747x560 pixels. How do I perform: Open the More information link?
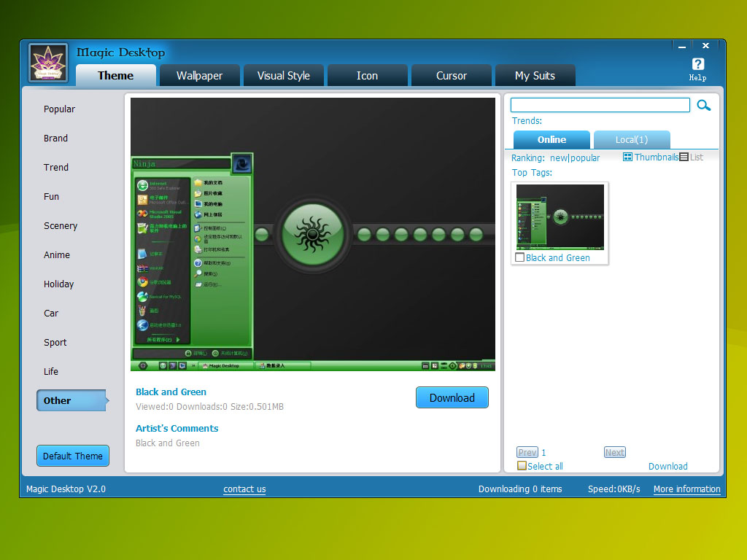(686, 489)
